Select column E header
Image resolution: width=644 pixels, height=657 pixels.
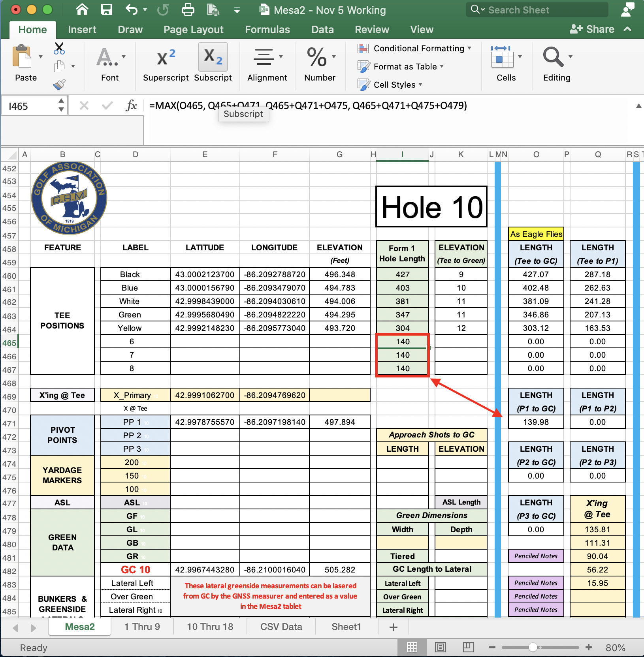pyautogui.click(x=205, y=154)
